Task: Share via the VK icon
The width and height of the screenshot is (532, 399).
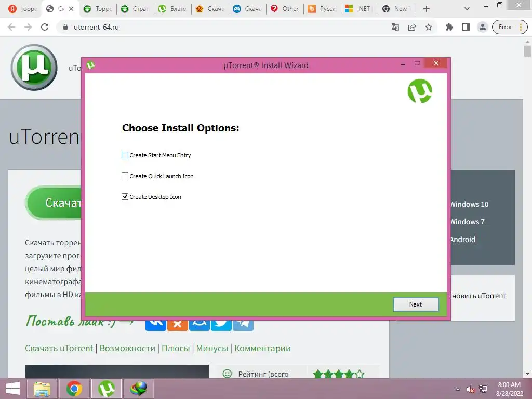Action: click(x=156, y=324)
